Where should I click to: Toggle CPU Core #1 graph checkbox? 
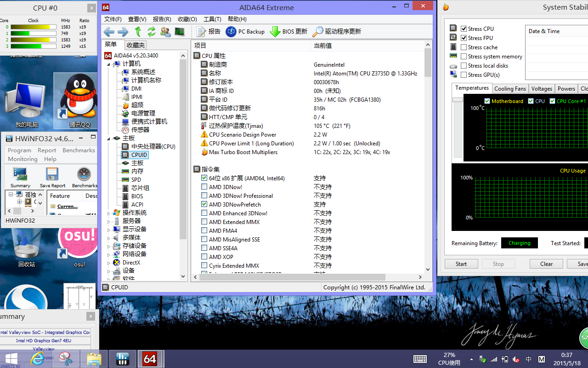(x=552, y=101)
